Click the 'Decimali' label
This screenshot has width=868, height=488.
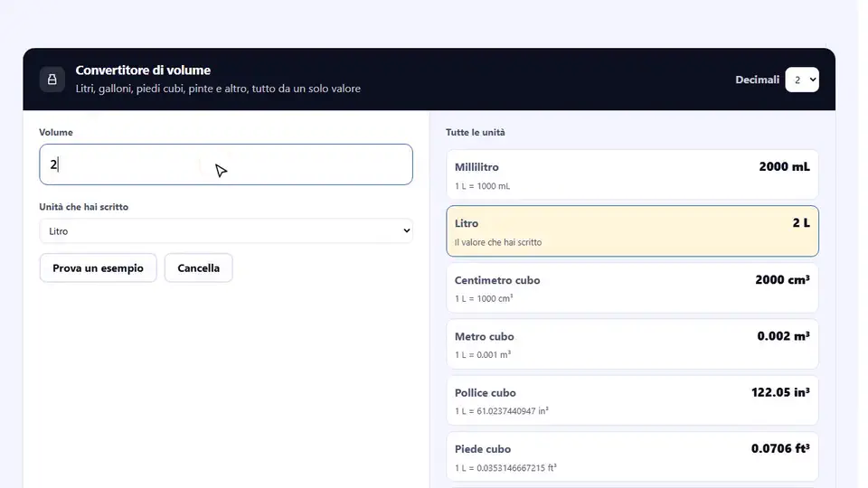tap(757, 80)
